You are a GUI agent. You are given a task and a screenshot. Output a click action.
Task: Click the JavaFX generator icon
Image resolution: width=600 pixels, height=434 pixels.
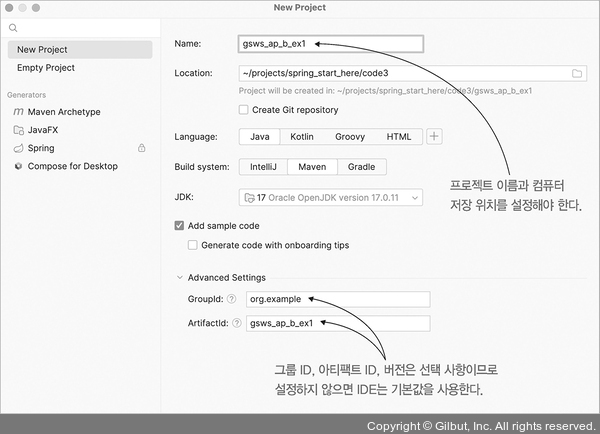coord(18,130)
